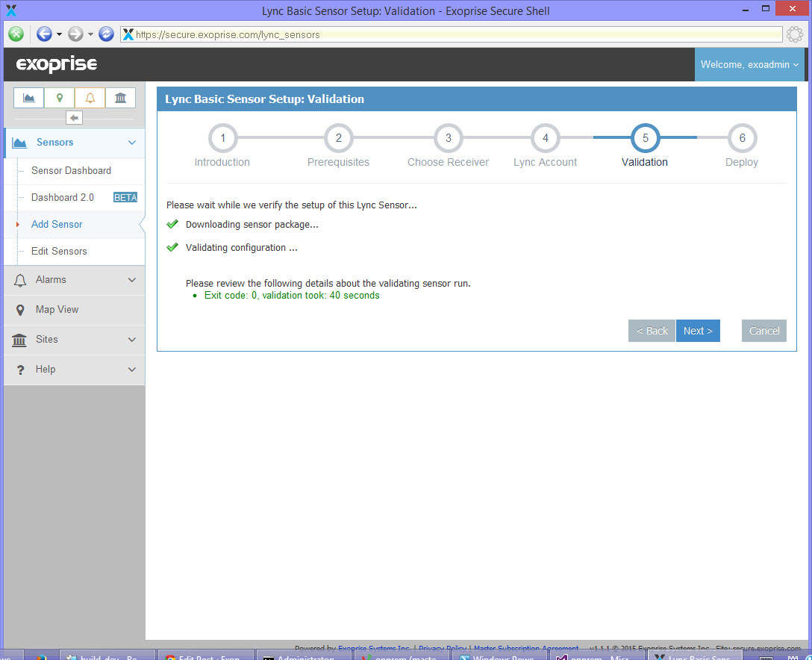The height and width of the screenshot is (660, 812).
Task: Cancel the sensor setup
Action: (763, 331)
